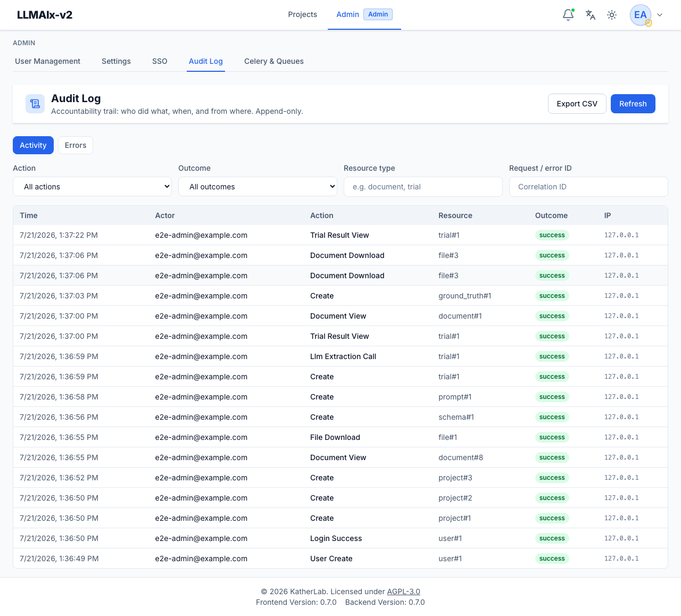The width and height of the screenshot is (681, 616).
Task: Switch to the Errors view
Action: [x=76, y=145]
